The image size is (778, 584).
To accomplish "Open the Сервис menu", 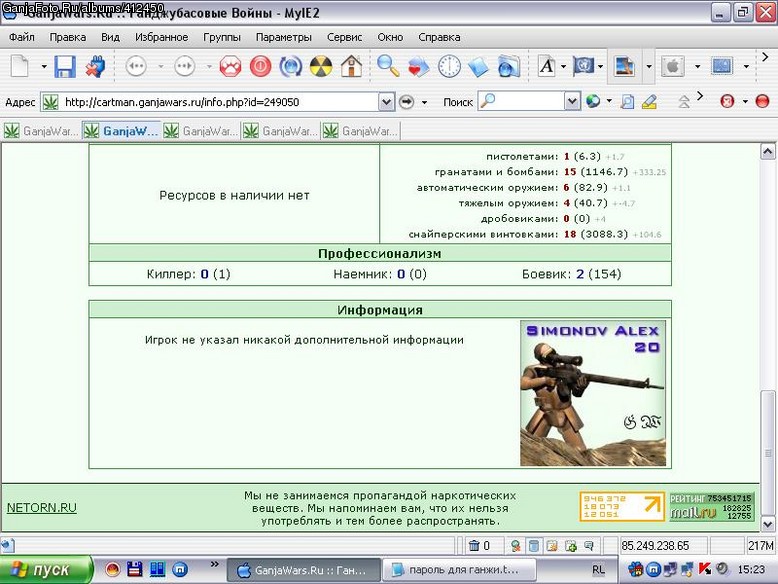I will click(344, 37).
